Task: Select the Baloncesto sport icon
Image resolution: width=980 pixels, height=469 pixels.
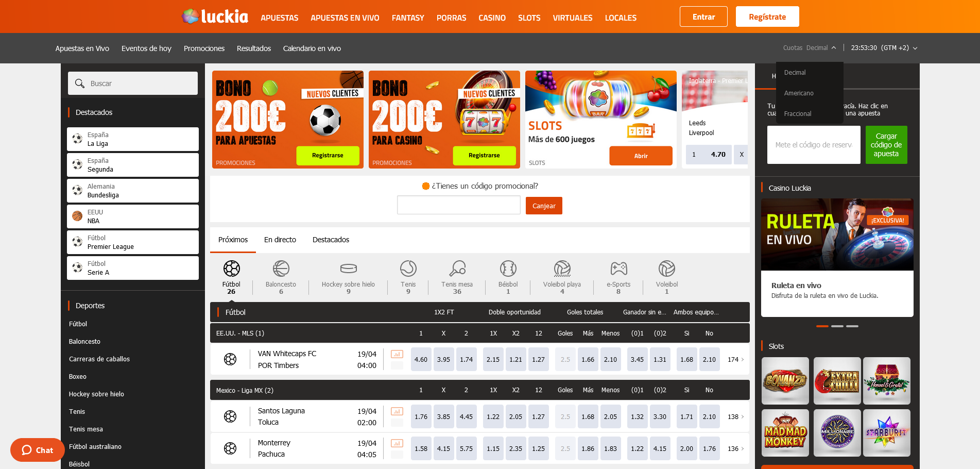Action: click(281, 269)
